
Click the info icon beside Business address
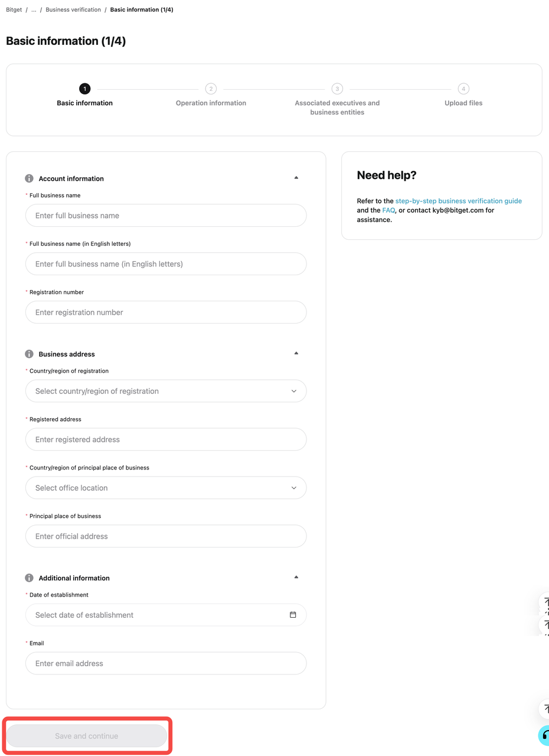28,354
